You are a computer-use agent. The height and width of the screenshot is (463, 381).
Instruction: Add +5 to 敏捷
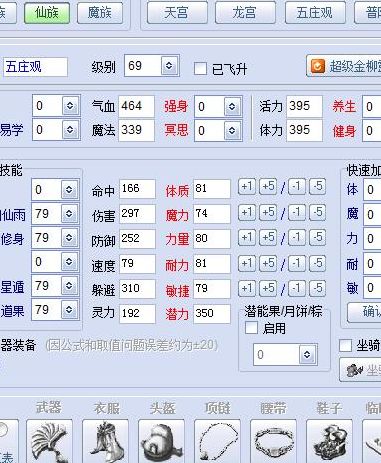coord(268,288)
